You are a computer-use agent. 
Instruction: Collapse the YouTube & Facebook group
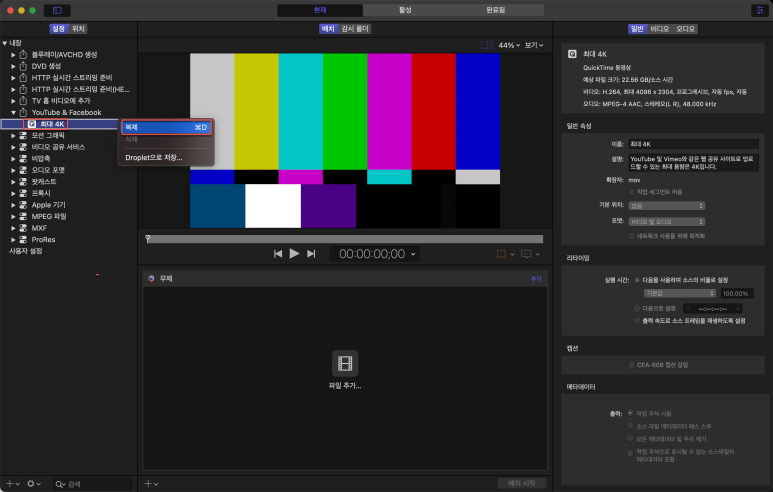coord(13,112)
